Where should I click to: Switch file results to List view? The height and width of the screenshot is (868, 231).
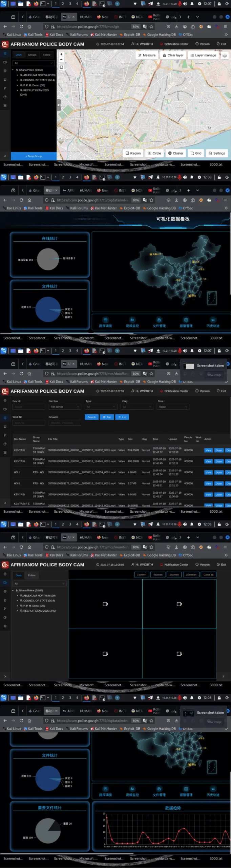tap(122, 417)
